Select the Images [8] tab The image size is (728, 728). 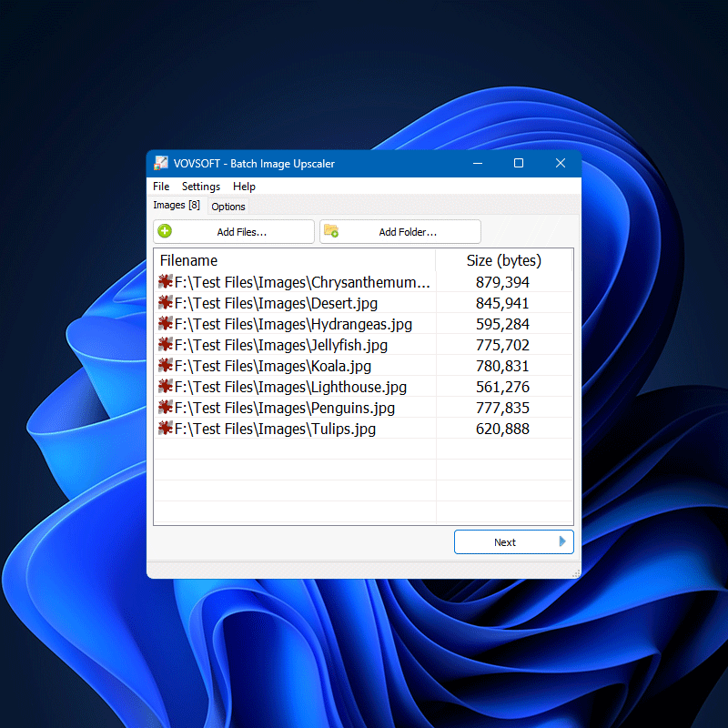(x=177, y=205)
